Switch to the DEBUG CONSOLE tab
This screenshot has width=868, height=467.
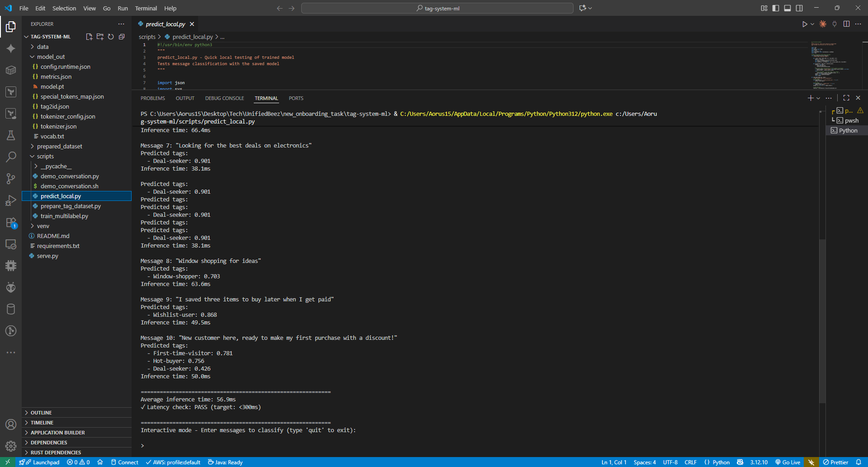tap(224, 98)
